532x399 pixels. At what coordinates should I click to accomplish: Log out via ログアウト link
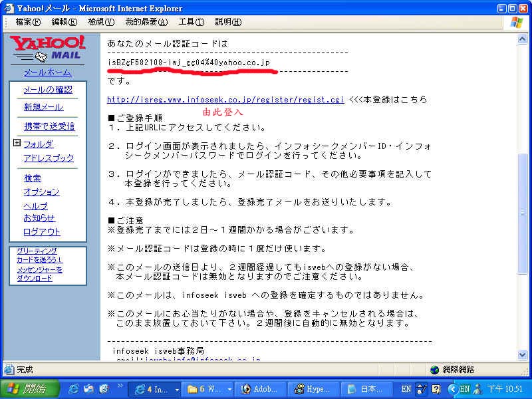(x=42, y=232)
